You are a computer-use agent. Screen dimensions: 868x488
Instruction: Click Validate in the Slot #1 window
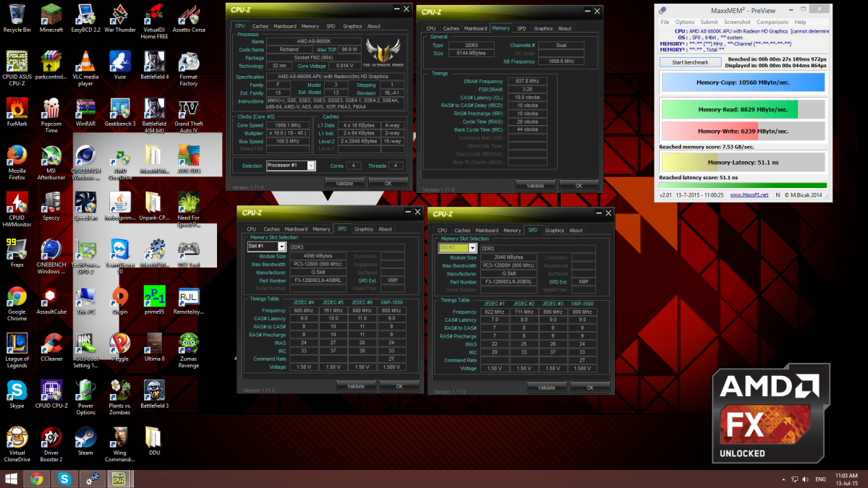[x=356, y=386]
